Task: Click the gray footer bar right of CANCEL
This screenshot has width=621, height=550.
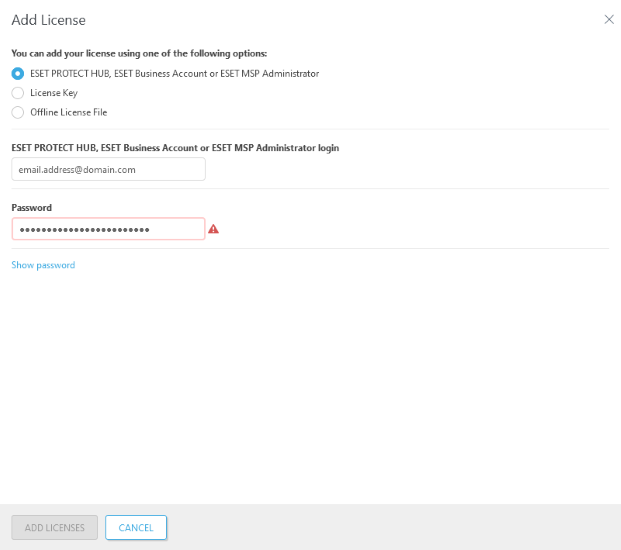Action: coord(400,527)
